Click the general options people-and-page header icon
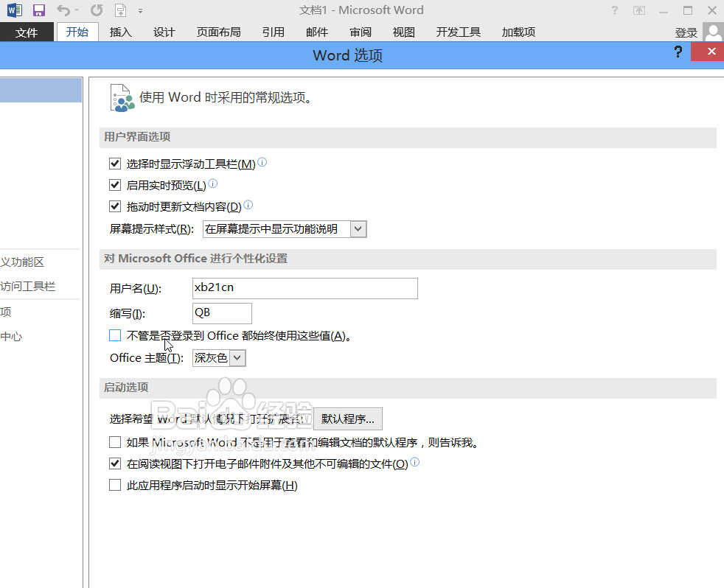The height and width of the screenshot is (588, 724). click(122, 98)
